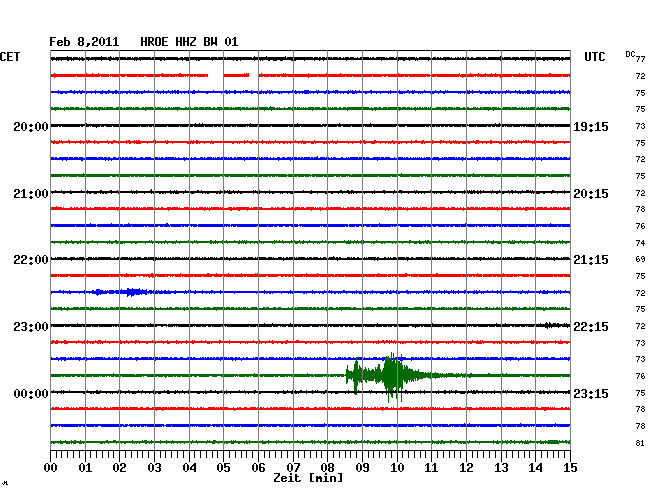Image resolution: width=650 pixels, height=494 pixels.
Task: Select the 00 minute axis tick label
Action: pos(51,468)
